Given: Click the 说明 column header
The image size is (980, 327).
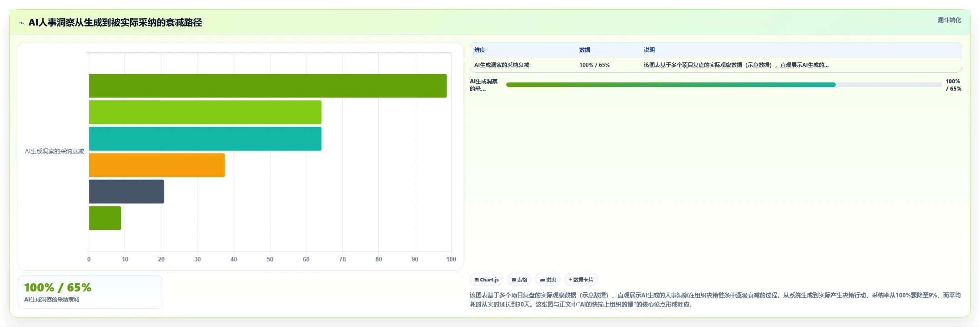Looking at the screenshot, I should (x=649, y=50).
